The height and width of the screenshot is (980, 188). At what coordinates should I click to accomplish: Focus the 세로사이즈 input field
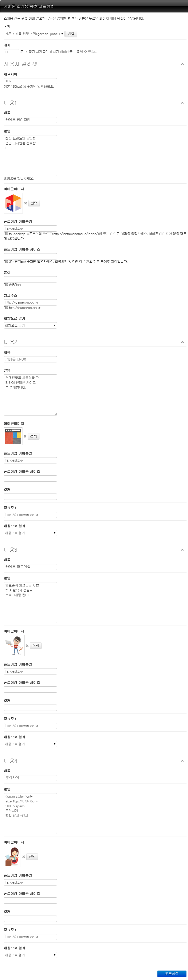(31, 81)
